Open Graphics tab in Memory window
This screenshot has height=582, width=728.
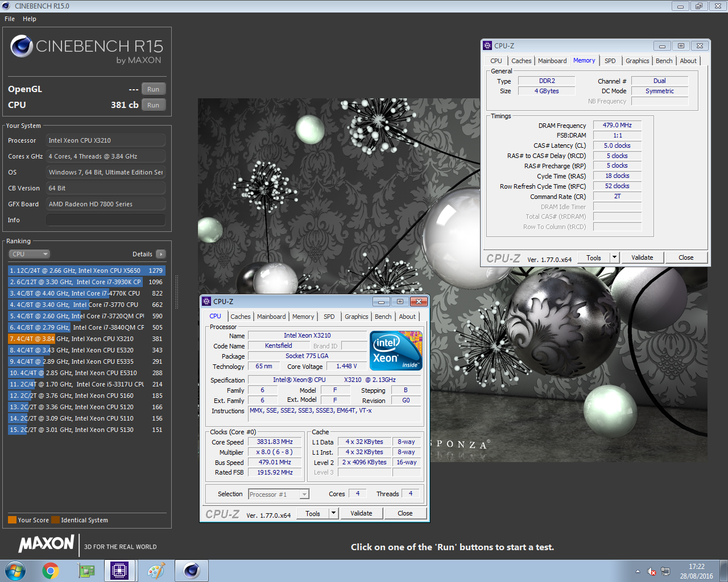[x=638, y=61]
